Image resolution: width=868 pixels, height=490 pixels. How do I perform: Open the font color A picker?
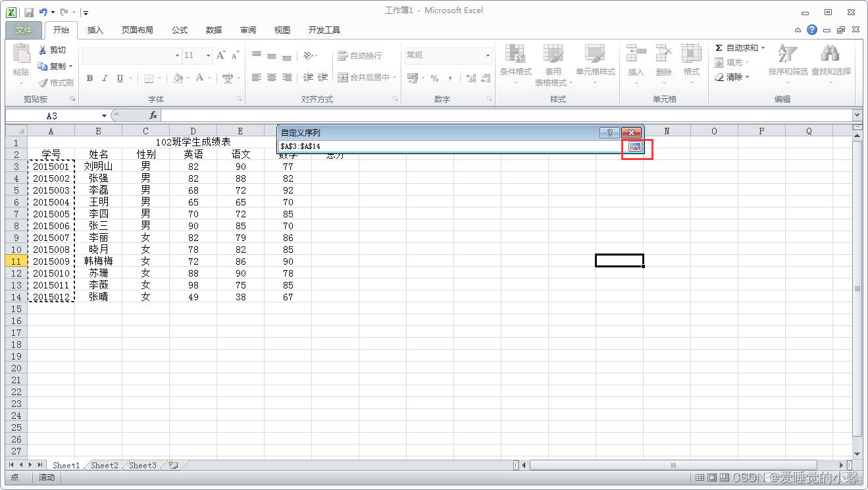pyautogui.click(x=200, y=78)
